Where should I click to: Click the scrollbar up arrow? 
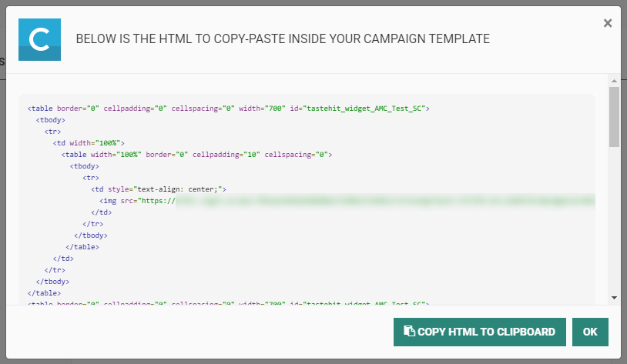pos(614,80)
